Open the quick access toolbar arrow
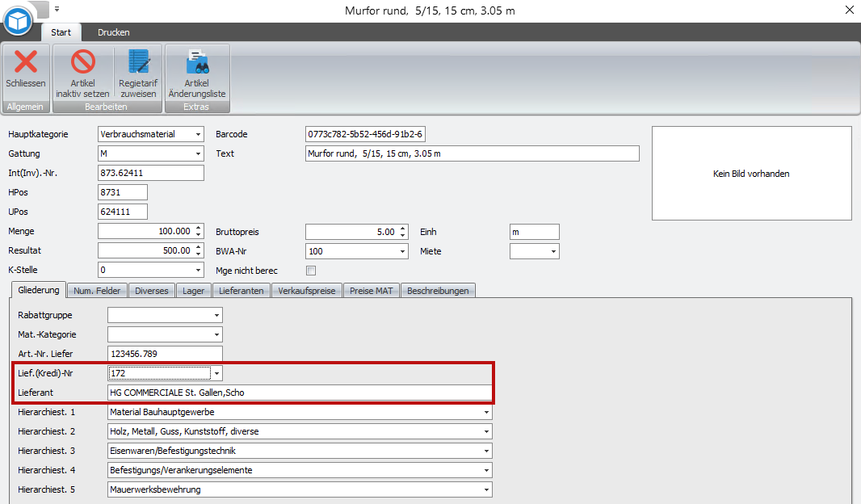The height and width of the screenshot is (504, 861). tap(57, 10)
